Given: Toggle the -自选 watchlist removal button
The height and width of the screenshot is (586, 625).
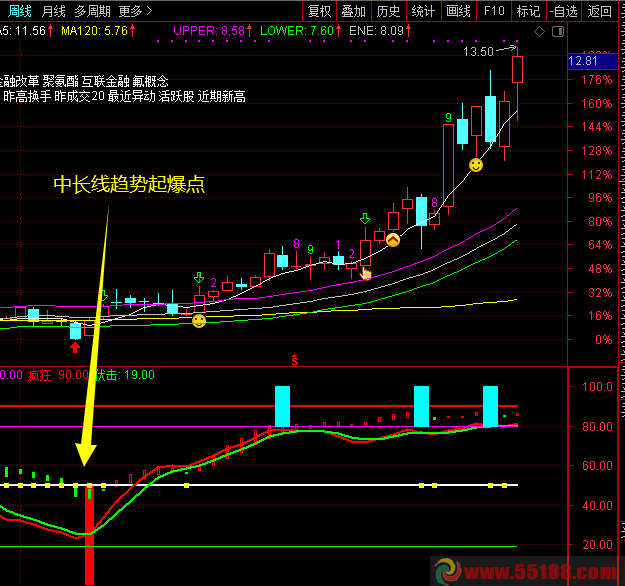Looking at the screenshot, I should coord(564,11).
